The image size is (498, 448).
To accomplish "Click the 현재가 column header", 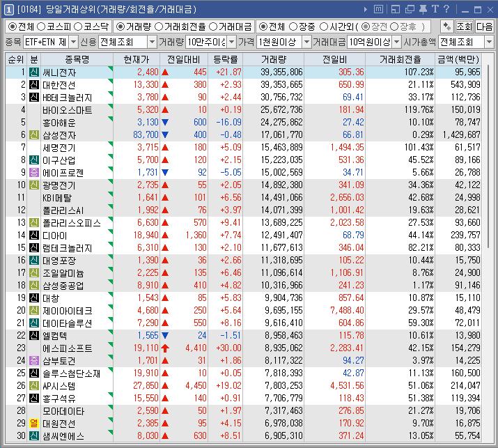I will (137, 59).
